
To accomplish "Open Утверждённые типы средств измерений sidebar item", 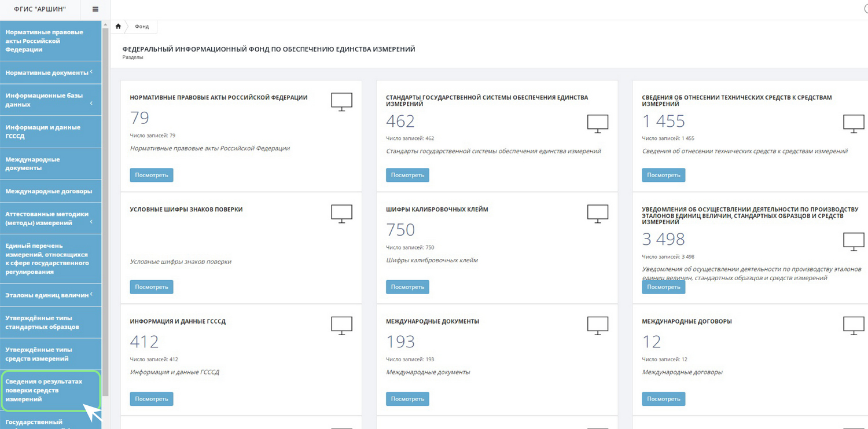I will [39, 354].
